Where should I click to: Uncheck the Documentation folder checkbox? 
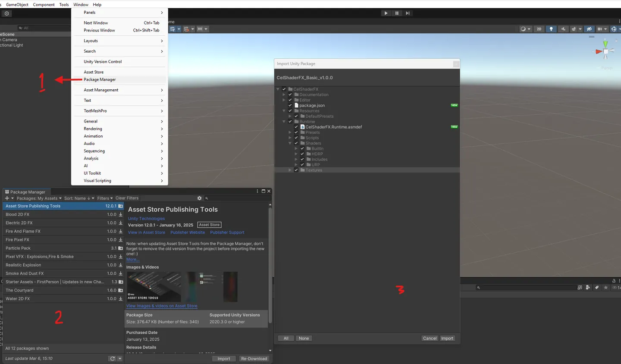pos(290,94)
